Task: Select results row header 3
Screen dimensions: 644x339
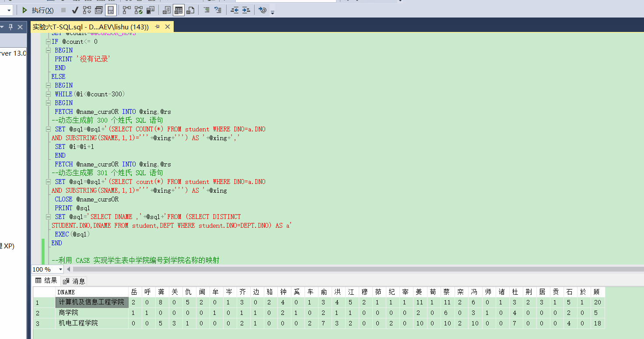Action: coord(44,323)
